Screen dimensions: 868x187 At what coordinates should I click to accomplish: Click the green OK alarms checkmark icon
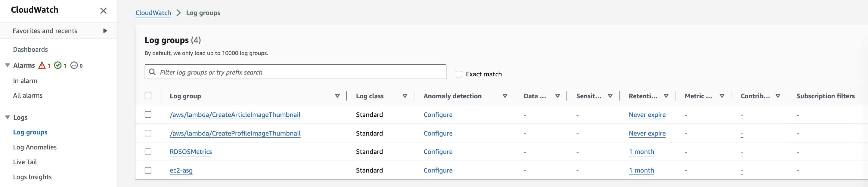point(58,65)
